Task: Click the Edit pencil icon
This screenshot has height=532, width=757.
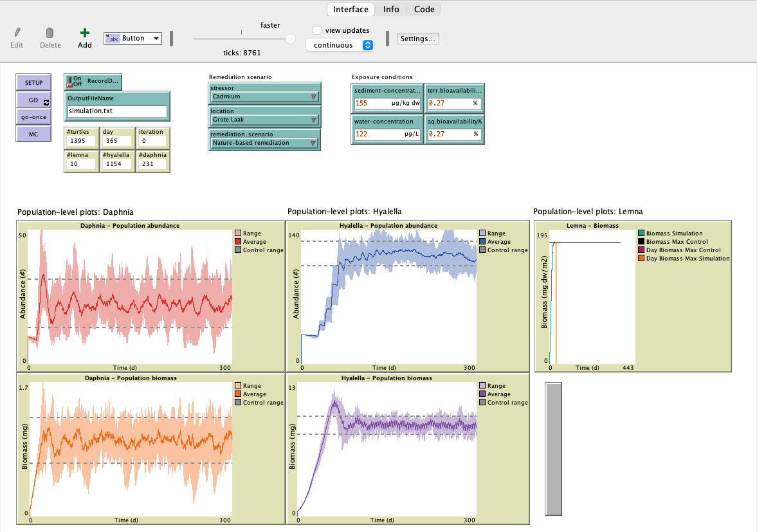Action: 17,33
